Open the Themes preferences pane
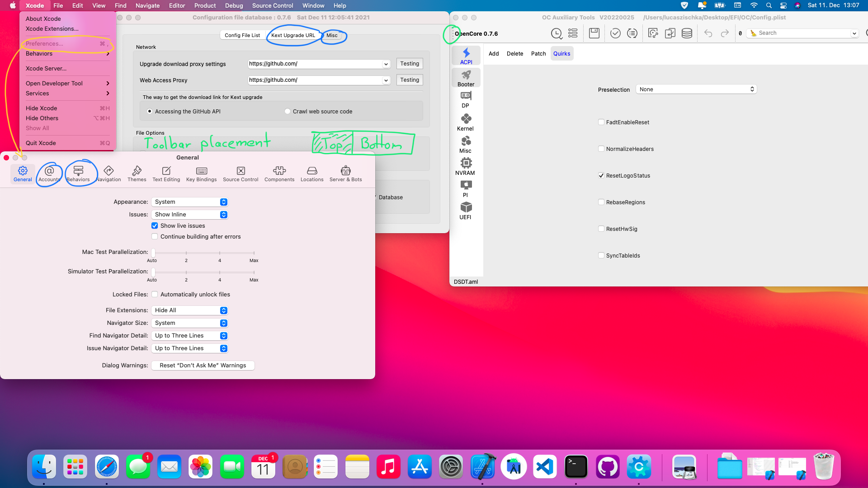Screen dimensions: 868x488 coord(137,174)
